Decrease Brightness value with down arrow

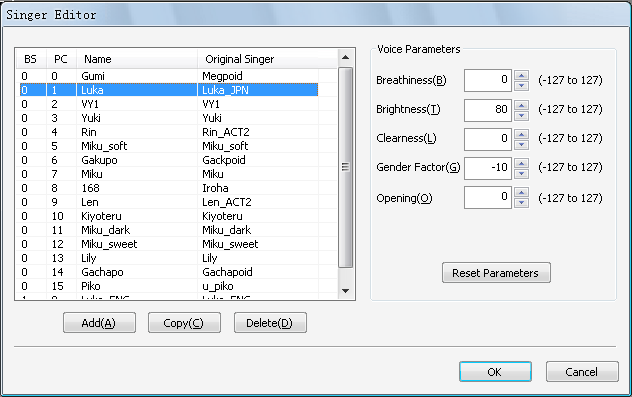[522, 115]
